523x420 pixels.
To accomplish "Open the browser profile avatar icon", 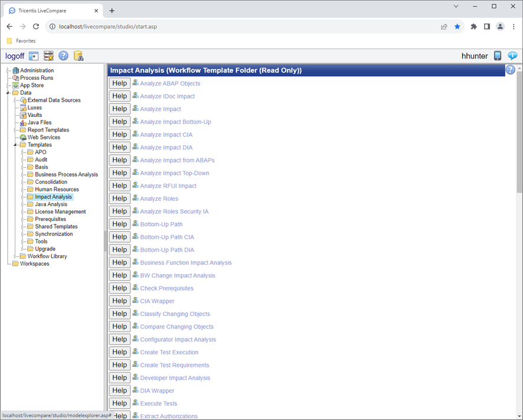I will point(500,27).
